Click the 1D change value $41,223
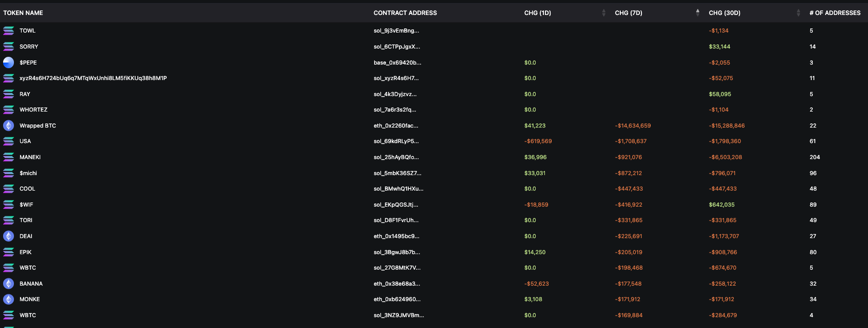 pyautogui.click(x=535, y=126)
